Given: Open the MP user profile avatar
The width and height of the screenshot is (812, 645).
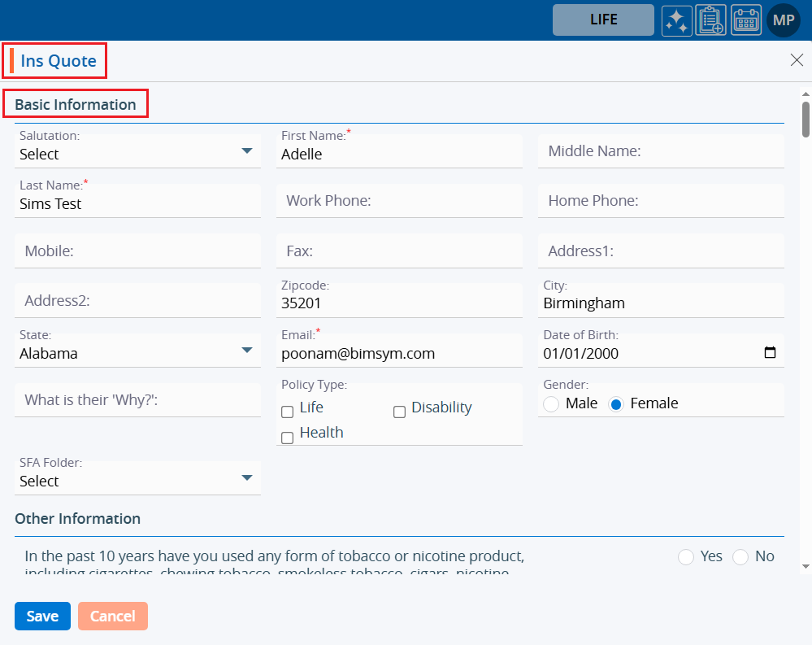Looking at the screenshot, I should 784,20.
